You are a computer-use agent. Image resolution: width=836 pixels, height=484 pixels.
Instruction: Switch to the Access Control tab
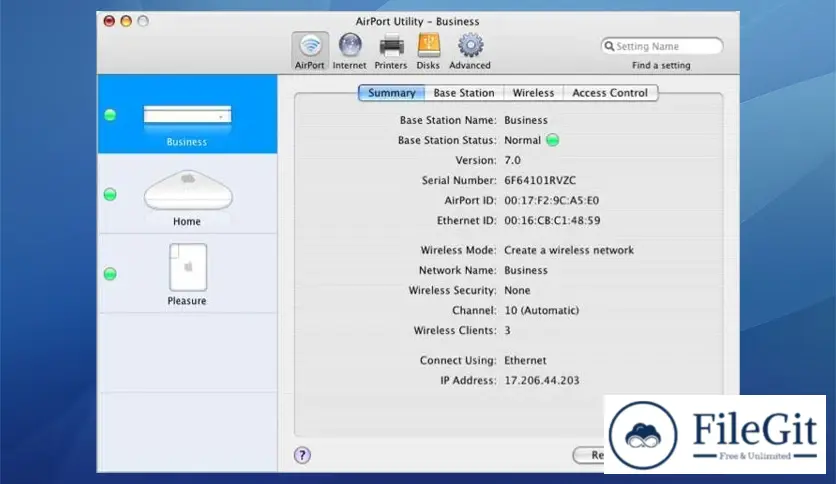point(610,93)
